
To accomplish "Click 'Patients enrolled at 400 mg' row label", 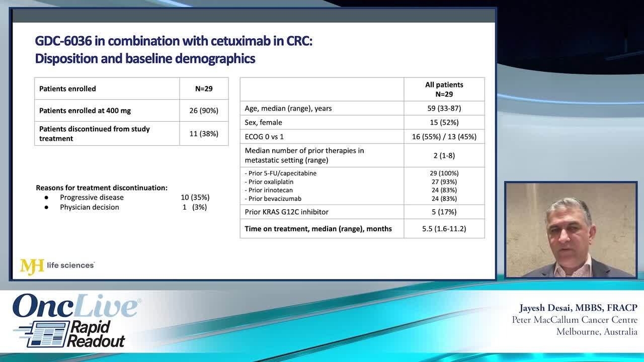I will click(85, 111).
